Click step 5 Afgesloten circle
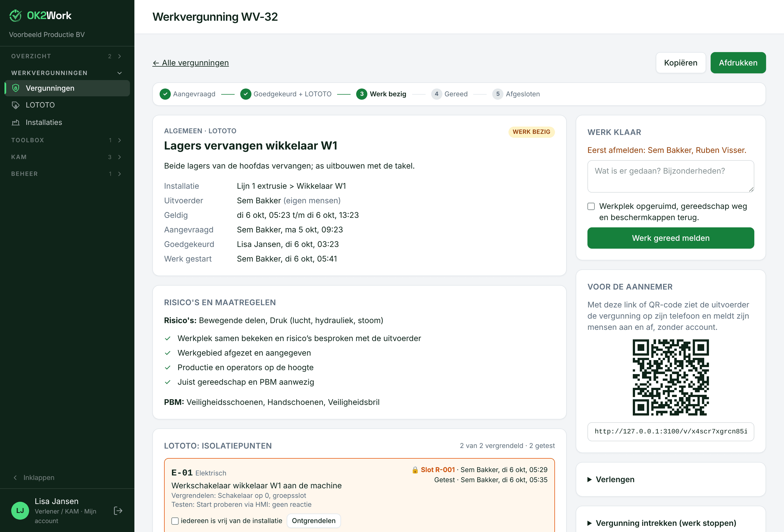 coord(498,94)
